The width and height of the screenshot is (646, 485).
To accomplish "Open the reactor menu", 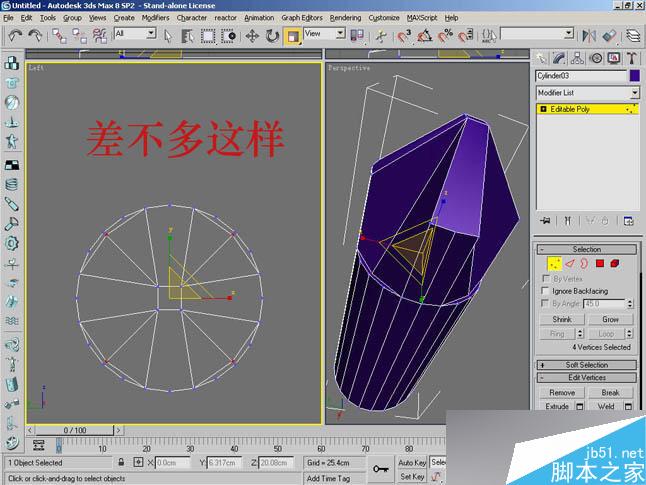I will click(x=225, y=18).
